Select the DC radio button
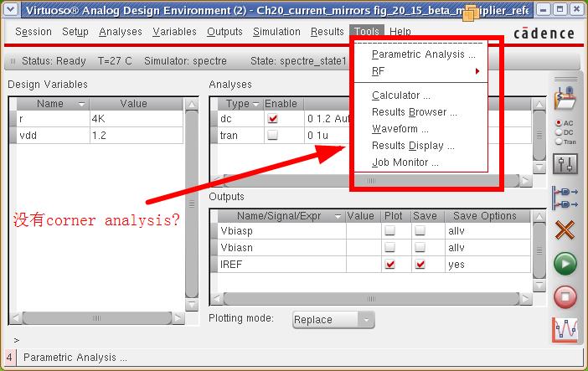The image size is (588, 371). tap(559, 132)
